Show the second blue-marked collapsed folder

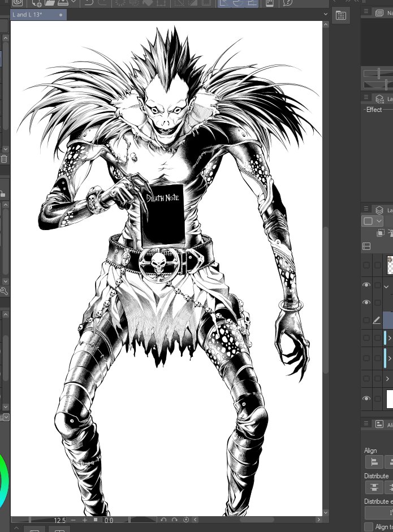[x=366, y=358]
